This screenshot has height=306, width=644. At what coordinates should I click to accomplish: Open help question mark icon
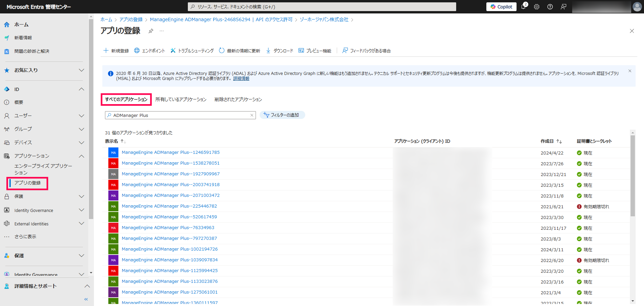point(550,7)
